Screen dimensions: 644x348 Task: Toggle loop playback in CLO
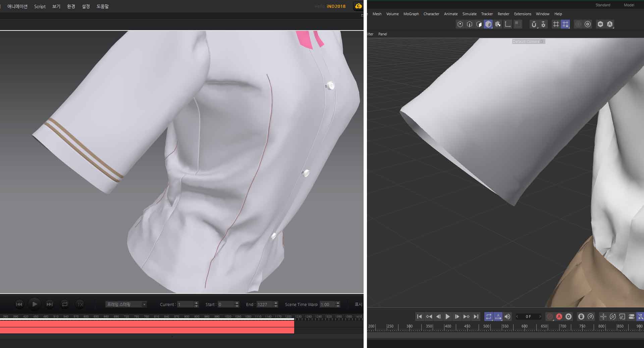point(65,304)
